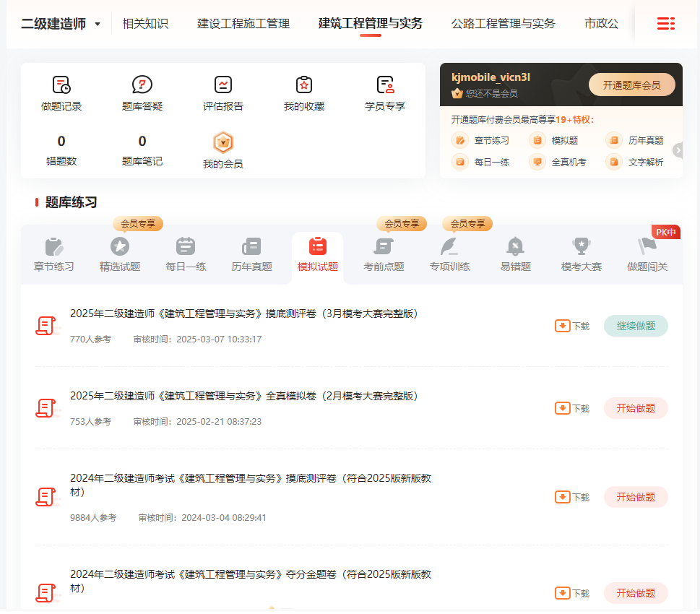Click 开始做题 for 2月模考大赛 paper

pos(636,408)
